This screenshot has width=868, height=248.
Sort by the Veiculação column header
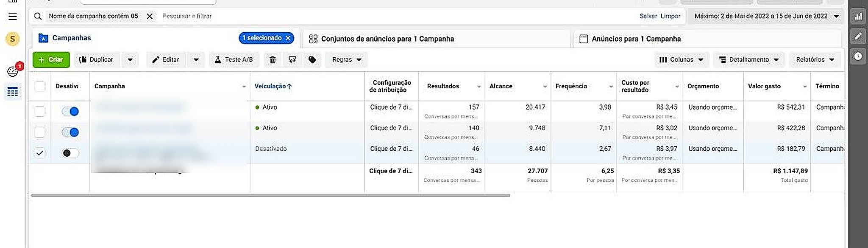coord(273,86)
